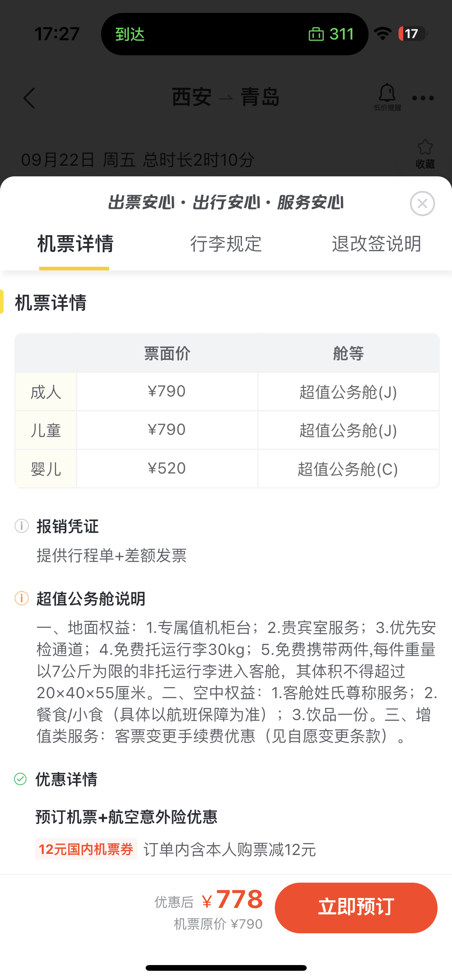452x980 pixels.
Task: Open the three-dot more menu
Action: click(423, 98)
